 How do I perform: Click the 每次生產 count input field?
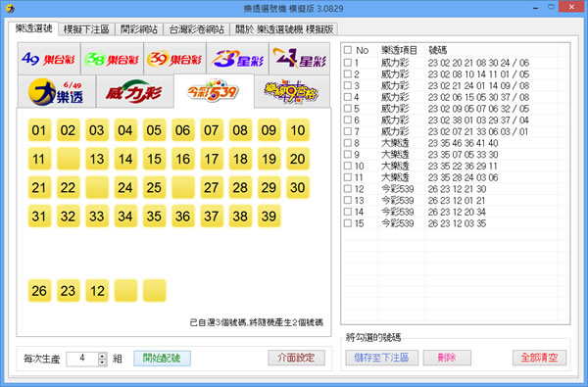(82, 359)
